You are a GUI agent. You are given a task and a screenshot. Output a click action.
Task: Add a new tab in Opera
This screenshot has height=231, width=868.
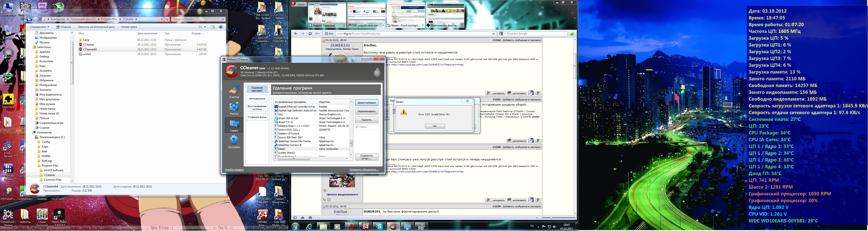468,18
